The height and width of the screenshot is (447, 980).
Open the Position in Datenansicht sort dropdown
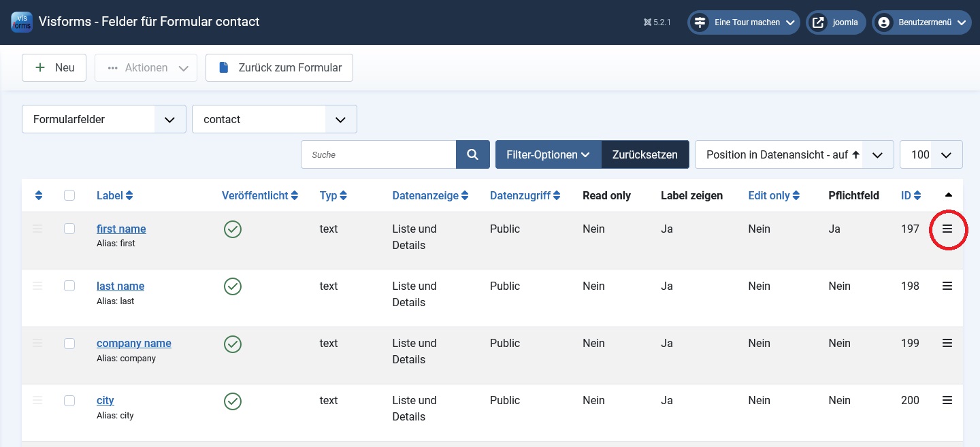[x=794, y=154]
